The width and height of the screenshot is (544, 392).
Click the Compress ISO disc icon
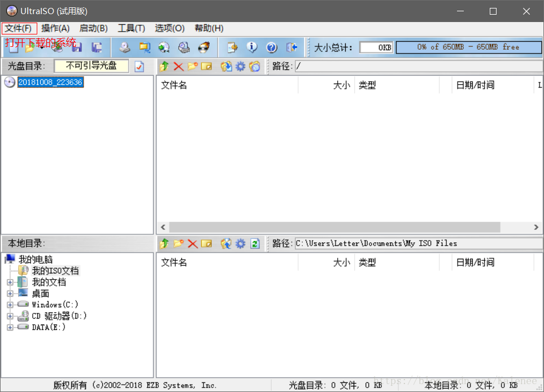tap(164, 47)
